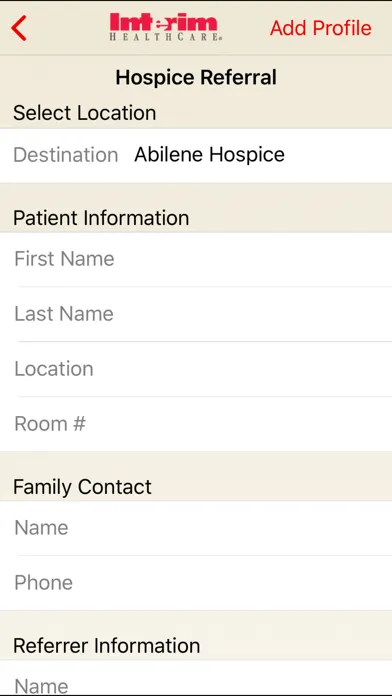
Task: Tap the Add Profile button
Action: tap(321, 28)
